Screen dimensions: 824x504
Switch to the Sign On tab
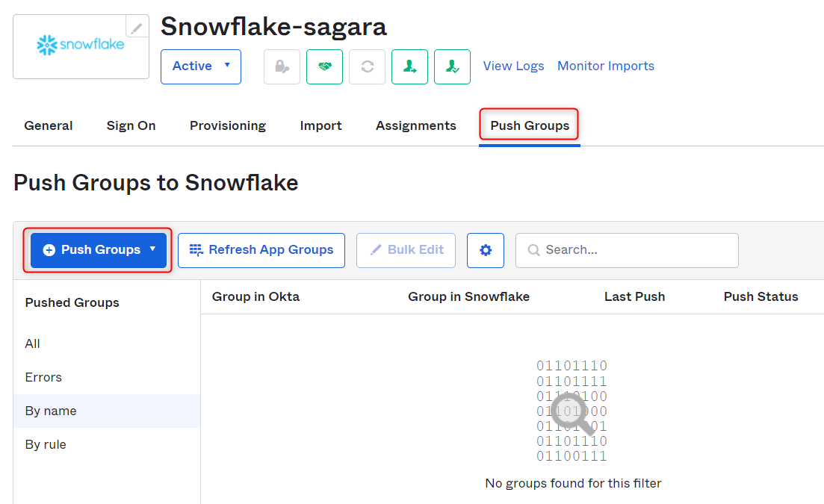click(x=131, y=126)
